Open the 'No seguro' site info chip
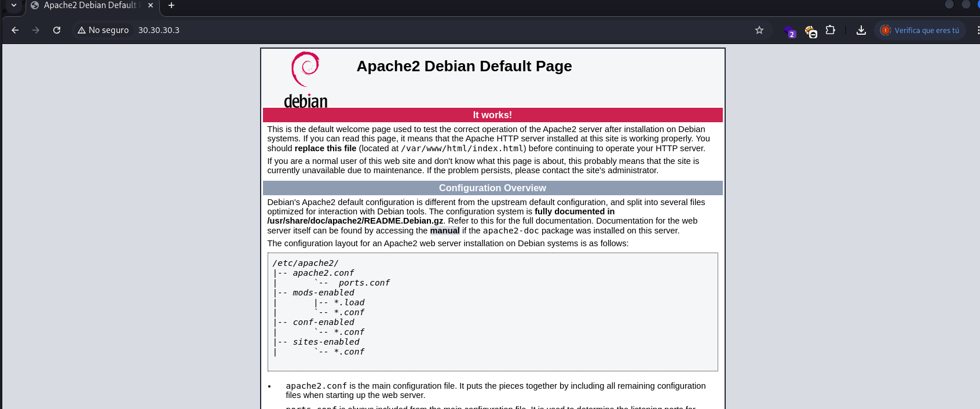The image size is (980, 409). click(104, 30)
